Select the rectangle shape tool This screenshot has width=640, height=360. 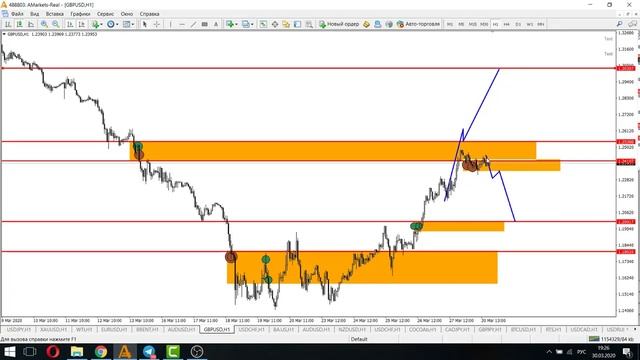[204, 24]
